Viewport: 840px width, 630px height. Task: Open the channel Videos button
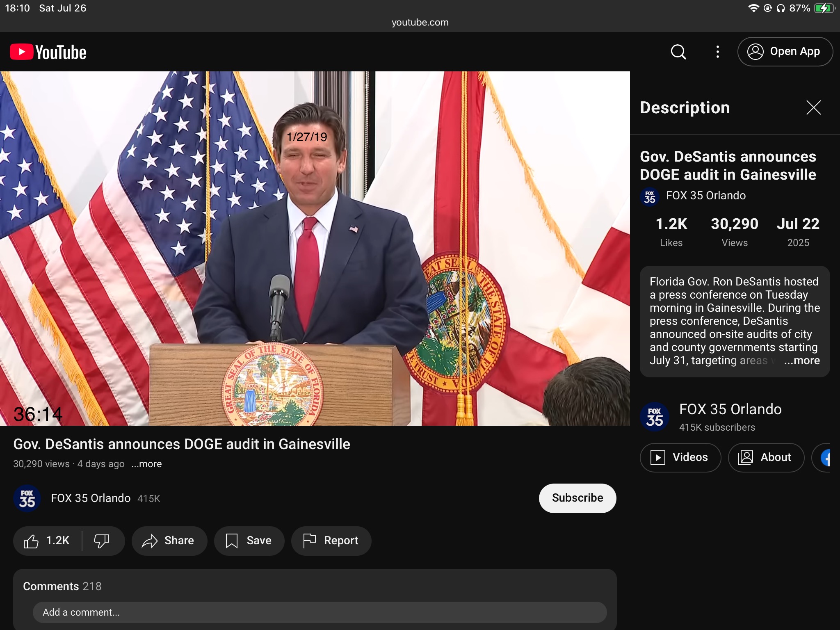point(680,457)
